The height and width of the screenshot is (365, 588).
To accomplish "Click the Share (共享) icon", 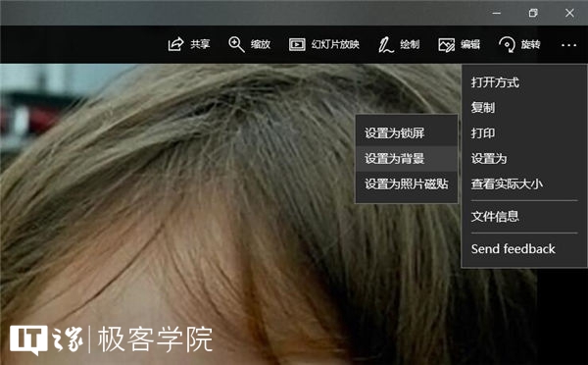I will click(175, 44).
